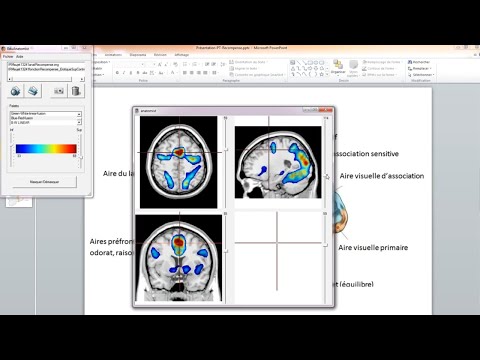Image resolution: width=480 pixels, height=360 pixels.
Task: Expand the shapes gallery more arrow
Action: (327, 74)
